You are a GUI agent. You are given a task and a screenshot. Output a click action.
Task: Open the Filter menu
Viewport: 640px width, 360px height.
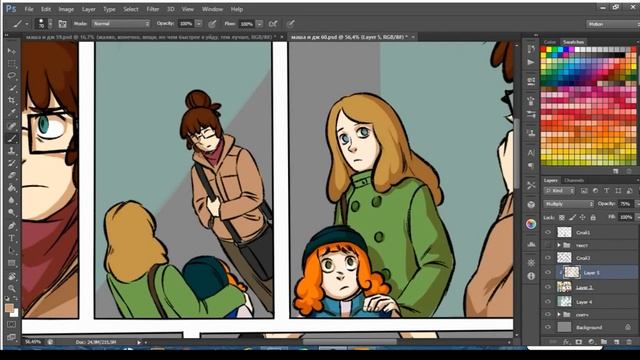tap(153, 9)
